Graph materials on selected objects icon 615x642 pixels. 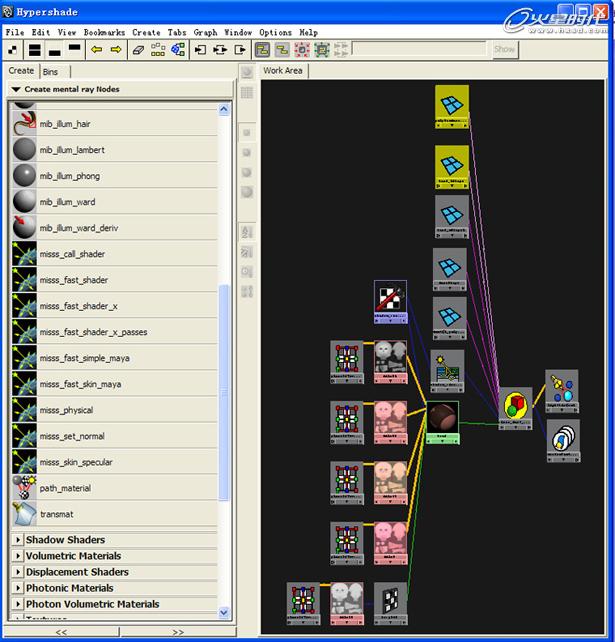[178, 50]
